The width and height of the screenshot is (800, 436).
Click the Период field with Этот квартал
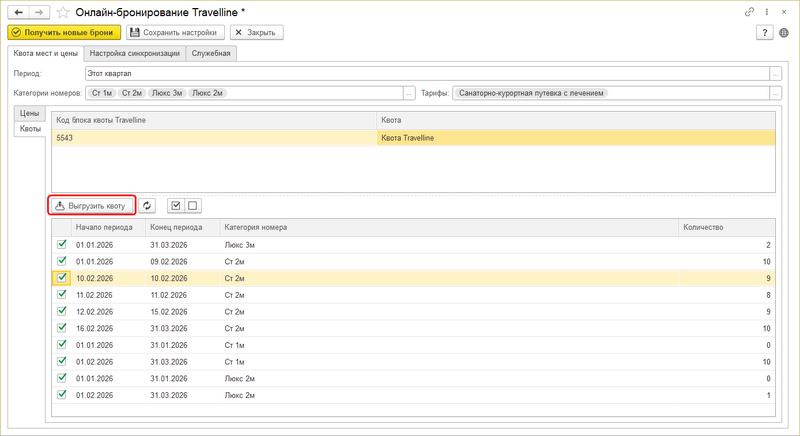pos(427,74)
